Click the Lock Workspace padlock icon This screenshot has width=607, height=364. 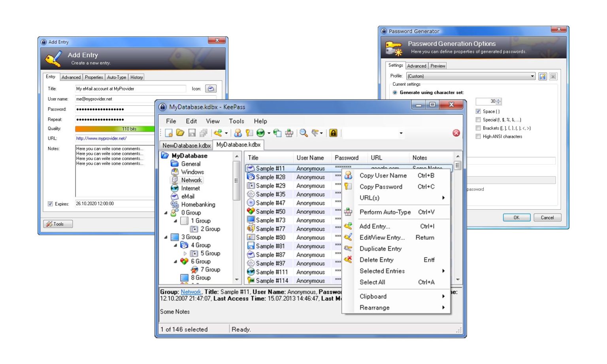pyautogui.click(x=333, y=133)
